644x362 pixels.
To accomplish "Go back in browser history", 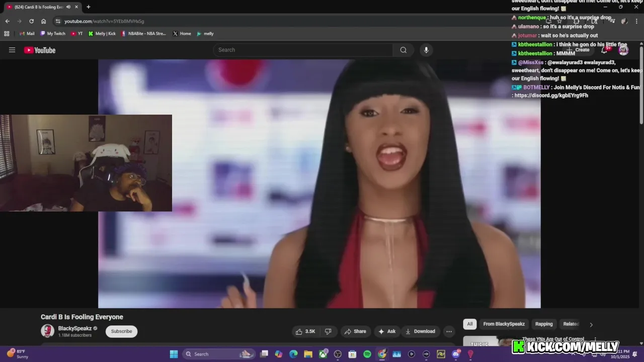I will tap(7, 21).
